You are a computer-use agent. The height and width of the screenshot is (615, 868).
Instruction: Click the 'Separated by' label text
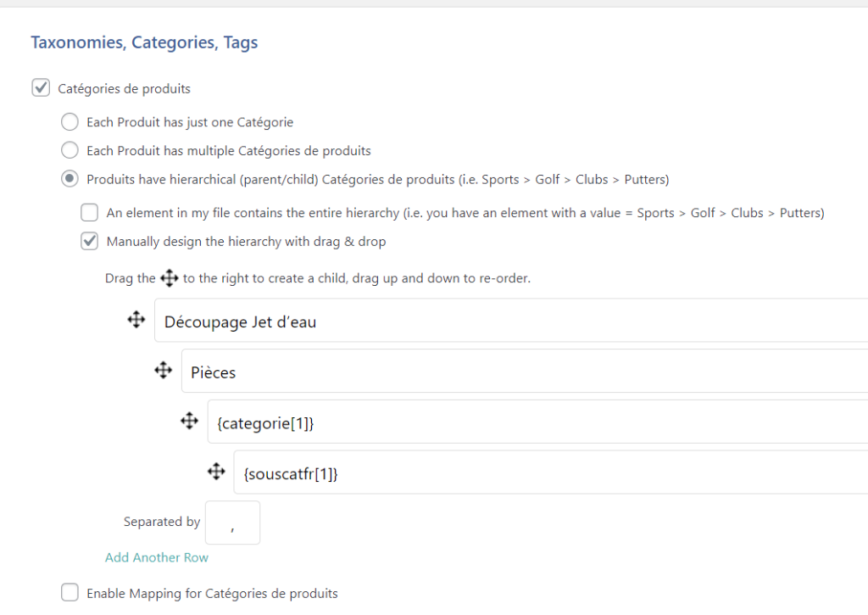pyautogui.click(x=162, y=522)
